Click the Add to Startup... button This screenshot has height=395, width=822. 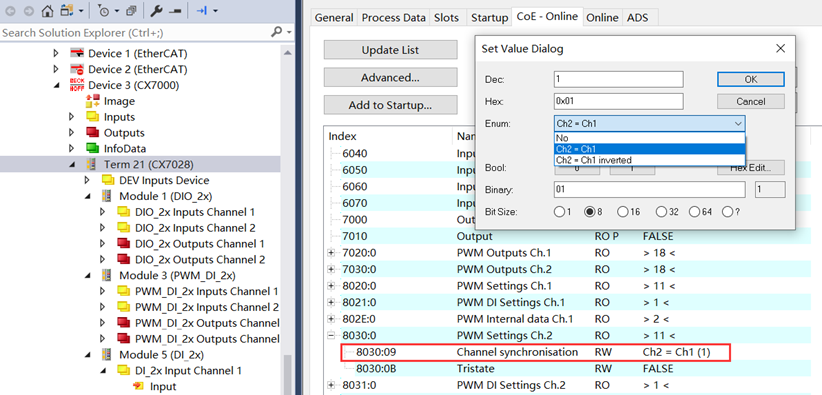point(391,105)
